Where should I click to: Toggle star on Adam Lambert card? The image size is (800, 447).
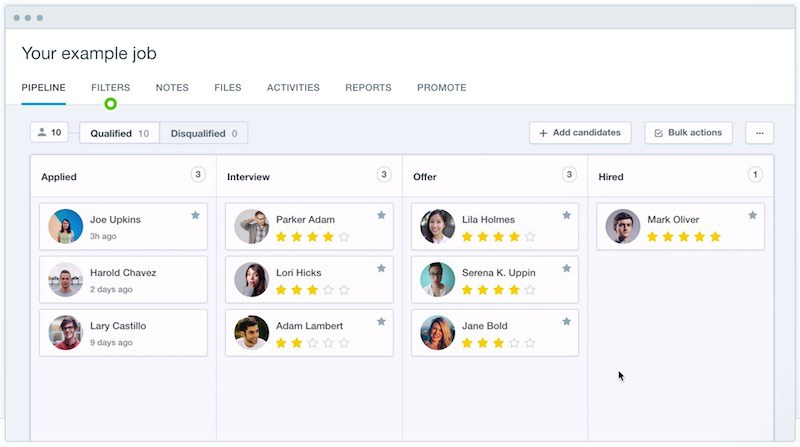[x=381, y=321]
